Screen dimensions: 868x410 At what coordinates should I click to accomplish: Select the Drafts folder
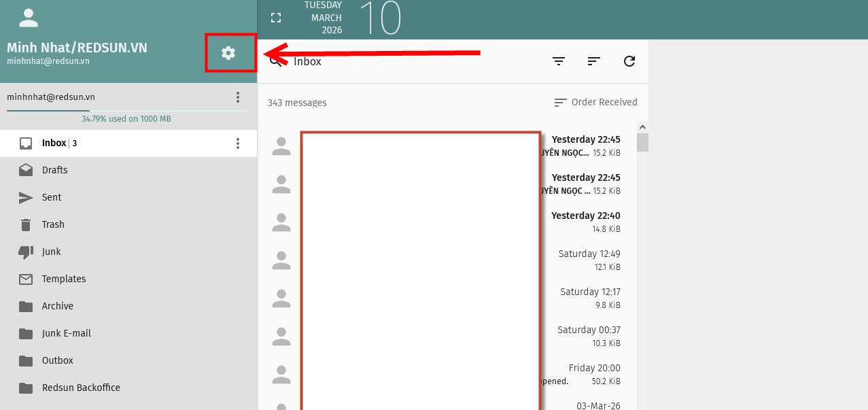click(54, 170)
